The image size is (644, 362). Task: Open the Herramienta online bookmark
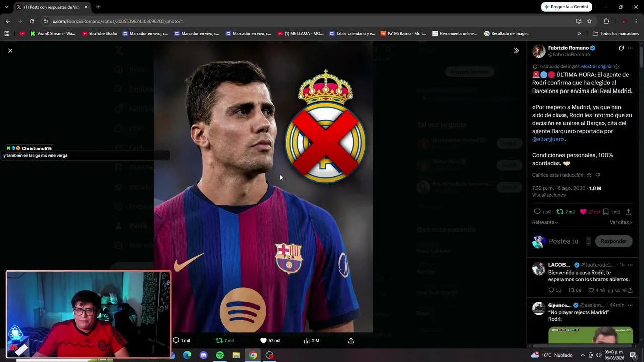pos(454,34)
